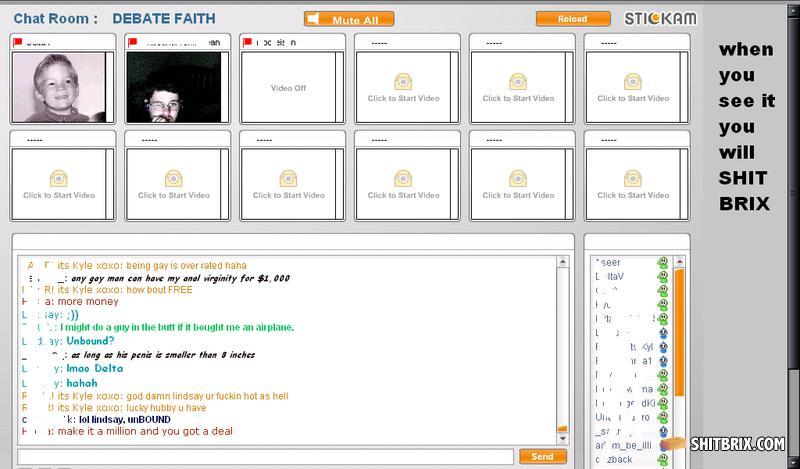800x469 pixels.
Task: Click chat line 'more money'
Action: click(x=88, y=302)
